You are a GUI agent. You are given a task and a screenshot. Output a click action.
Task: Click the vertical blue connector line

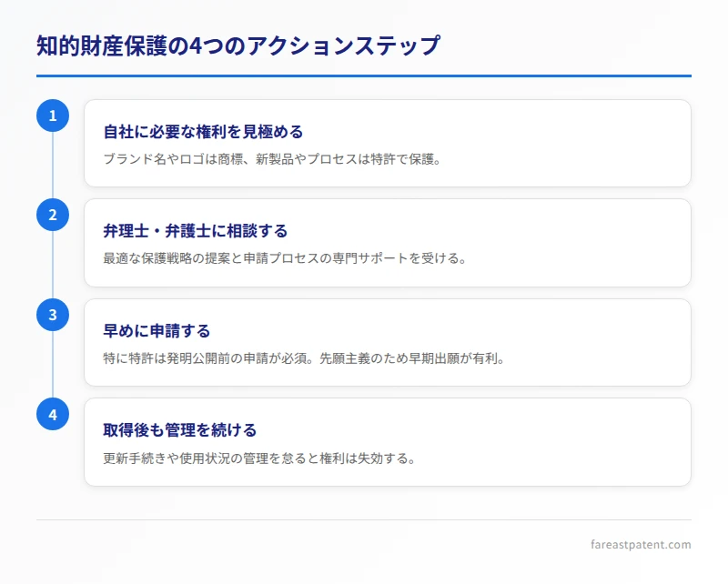[54, 264]
